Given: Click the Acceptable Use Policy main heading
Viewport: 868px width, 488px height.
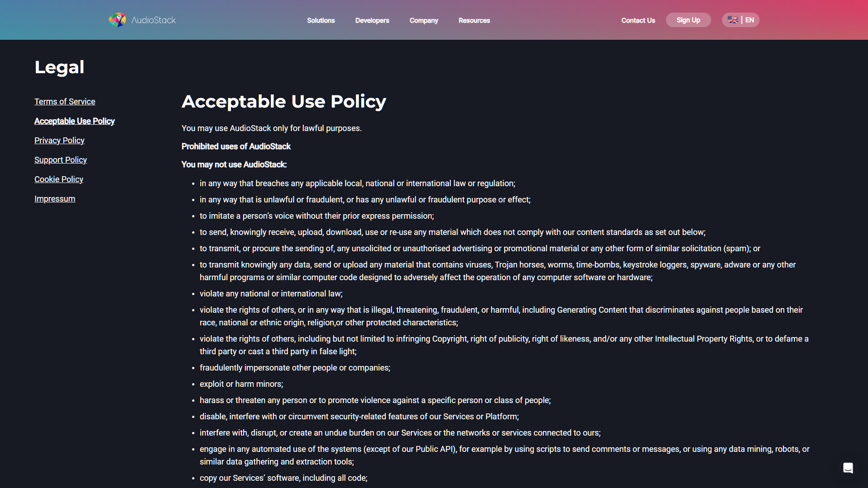Looking at the screenshot, I should click(283, 102).
